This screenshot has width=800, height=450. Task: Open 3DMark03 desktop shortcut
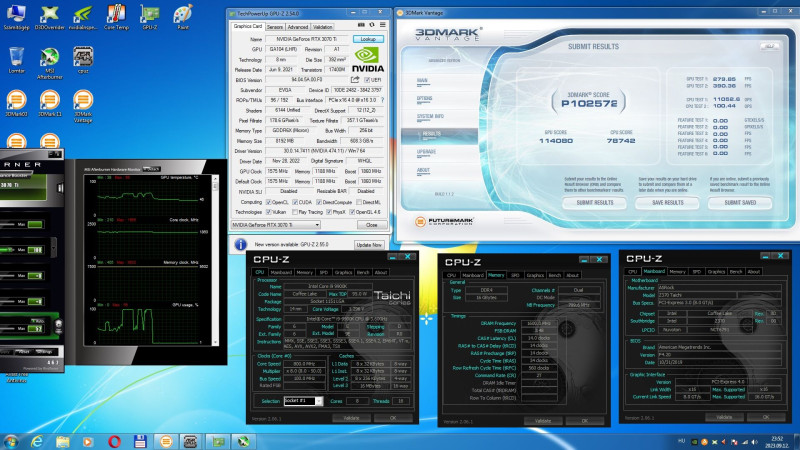16,104
